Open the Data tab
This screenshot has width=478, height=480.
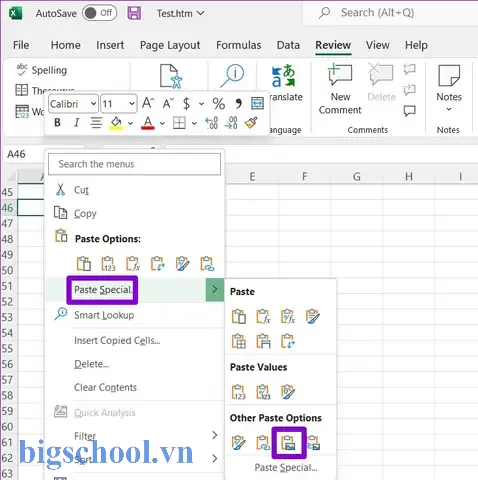pos(288,45)
